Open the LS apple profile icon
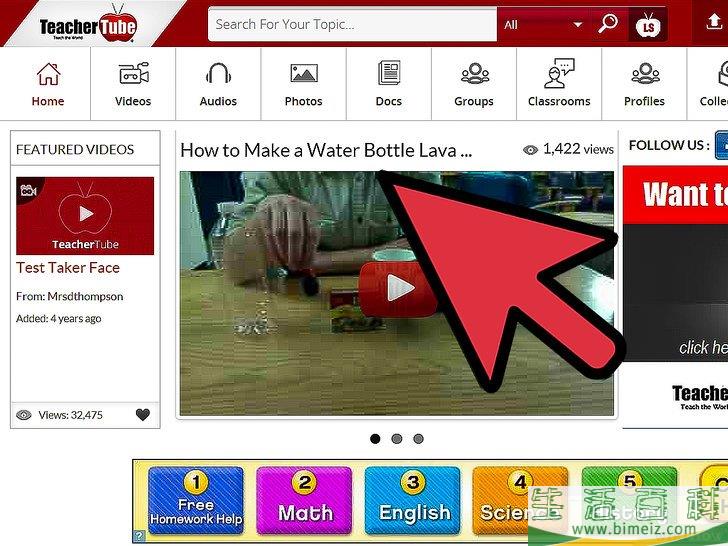 648,25
